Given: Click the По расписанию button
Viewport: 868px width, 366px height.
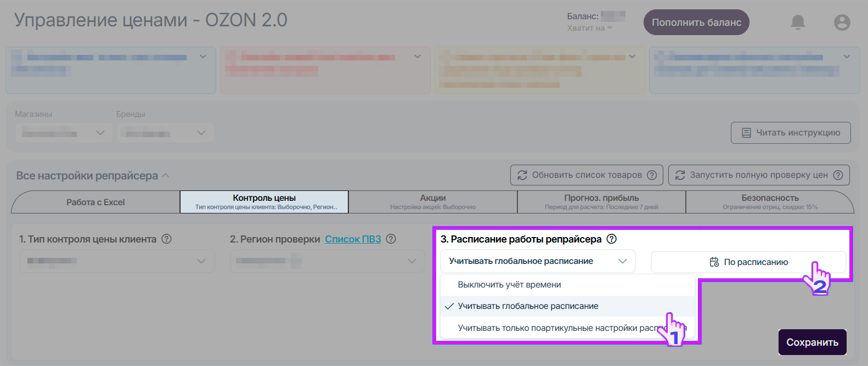Looking at the screenshot, I should [748, 262].
